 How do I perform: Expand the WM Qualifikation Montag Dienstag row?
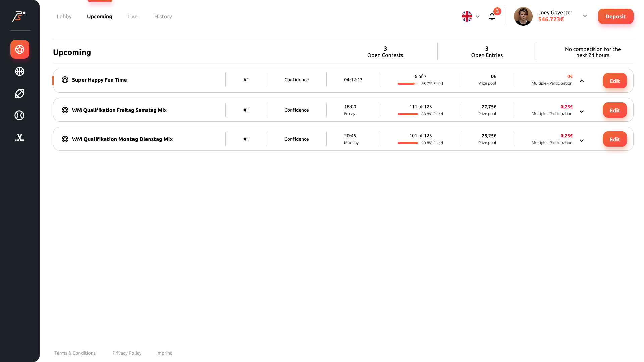coord(582,140)
